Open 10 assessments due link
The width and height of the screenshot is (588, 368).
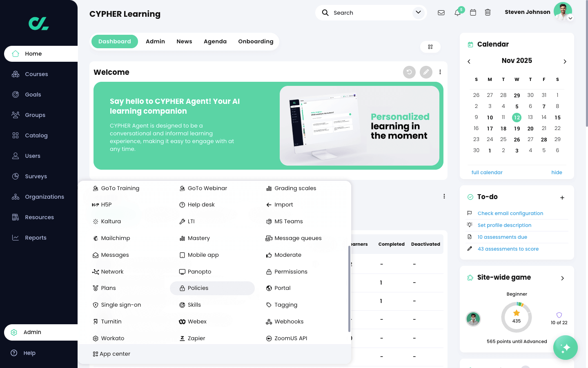point(502,237)
